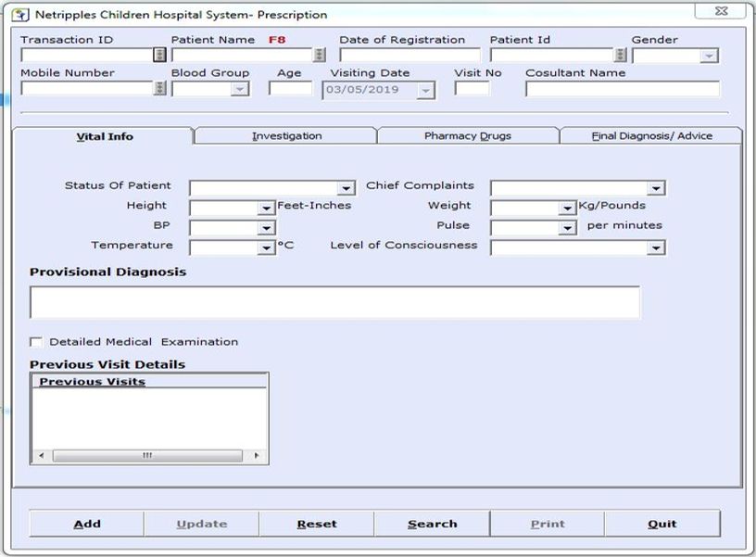
Task: Click the Update button
Action: (202, 524)
